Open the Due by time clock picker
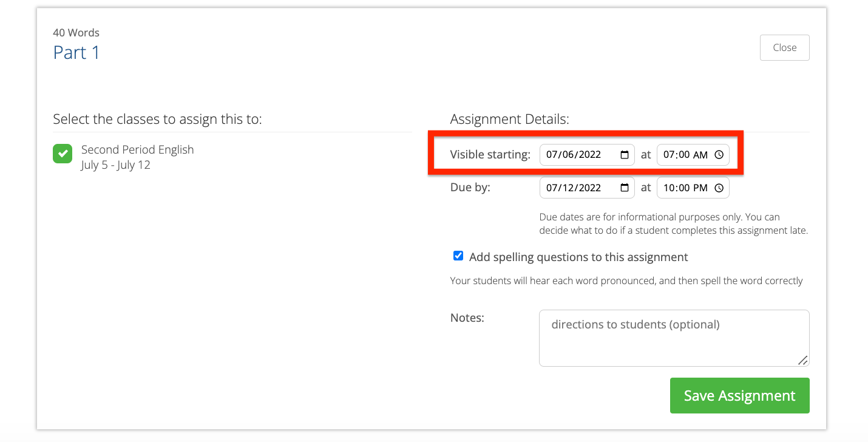Image resolution: width=868 pixels, height=442 pixels. point(719,188)
